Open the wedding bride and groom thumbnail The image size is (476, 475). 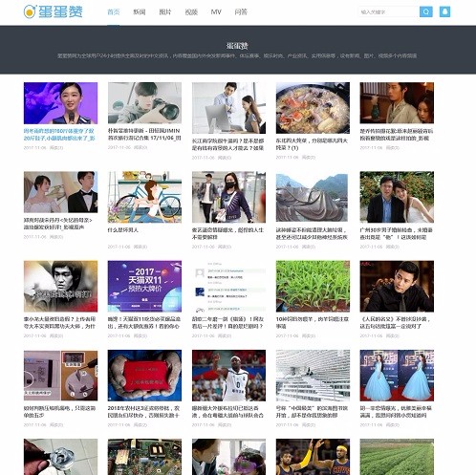pyautogui.click(x=60, y=192)
